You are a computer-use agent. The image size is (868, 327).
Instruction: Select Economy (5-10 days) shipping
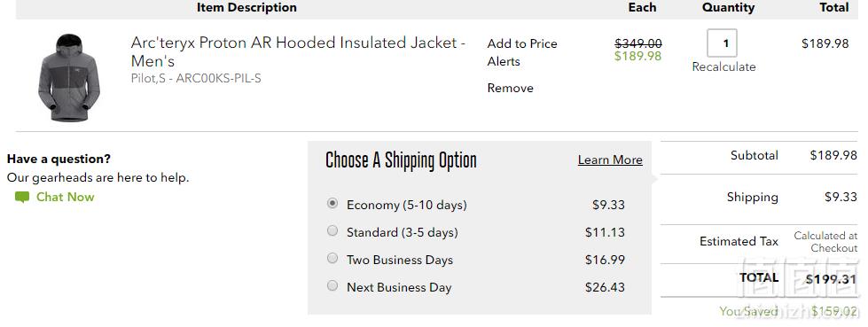[332, 204]
